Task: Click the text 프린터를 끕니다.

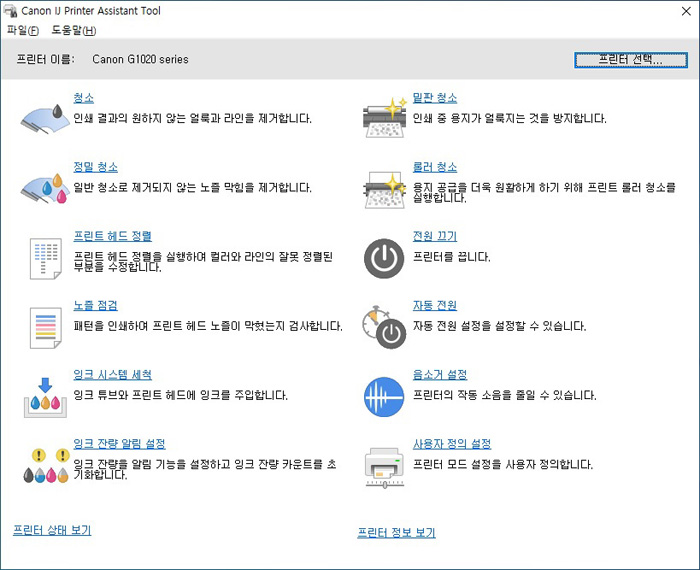Action: pos(451,257)
